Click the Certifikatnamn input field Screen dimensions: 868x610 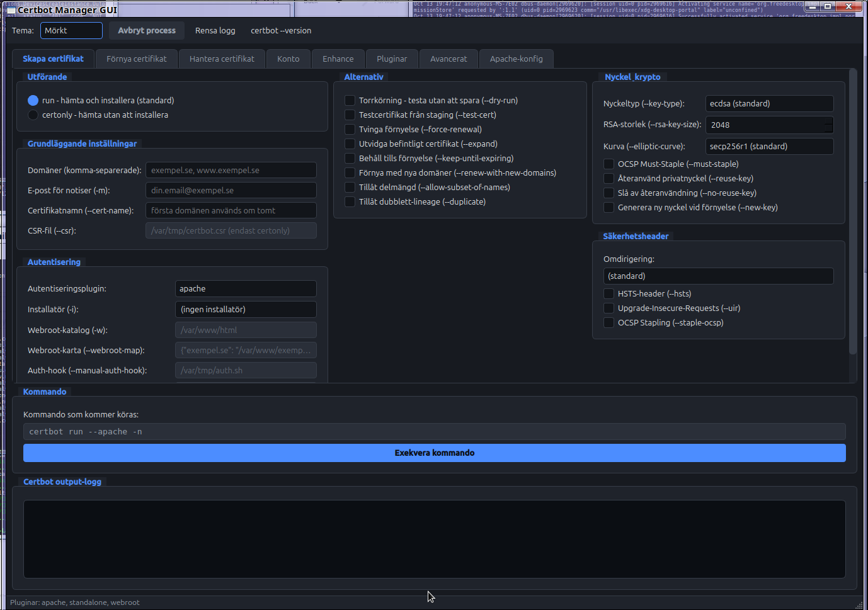231,210
